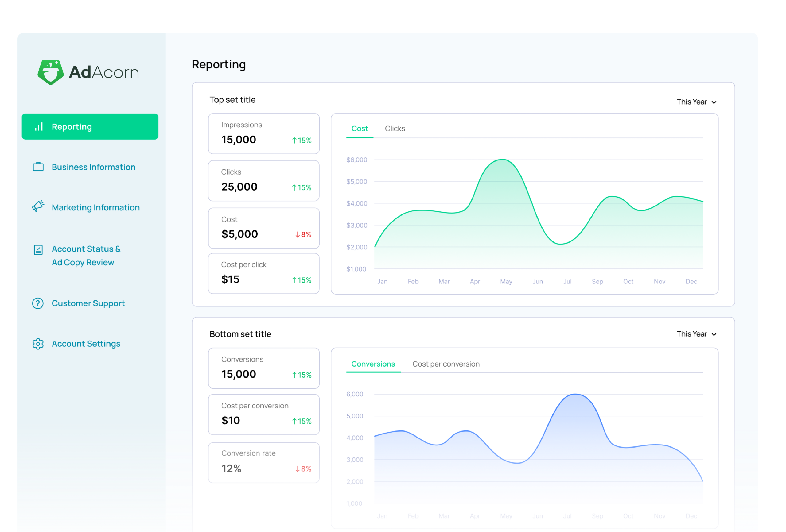Click the Account Status checklist icon
Image resolution: width=786 pixels, height=532 pixels.
[x=38, y=250]
